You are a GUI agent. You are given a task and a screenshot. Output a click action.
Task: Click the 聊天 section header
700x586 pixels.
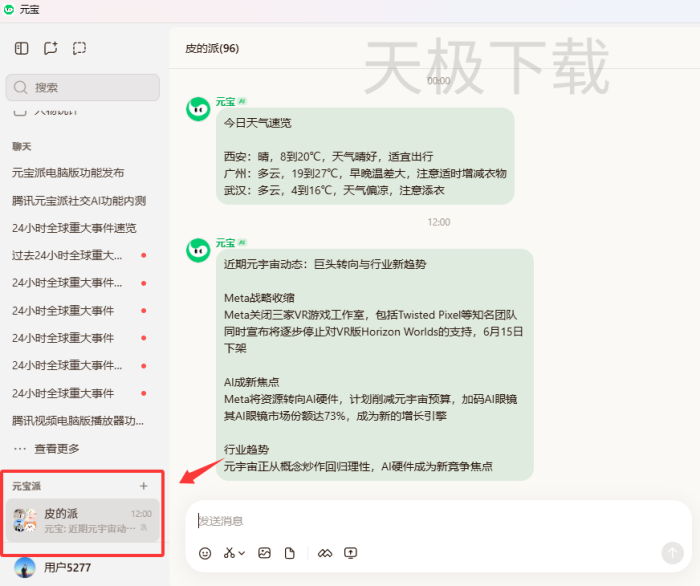21,146
